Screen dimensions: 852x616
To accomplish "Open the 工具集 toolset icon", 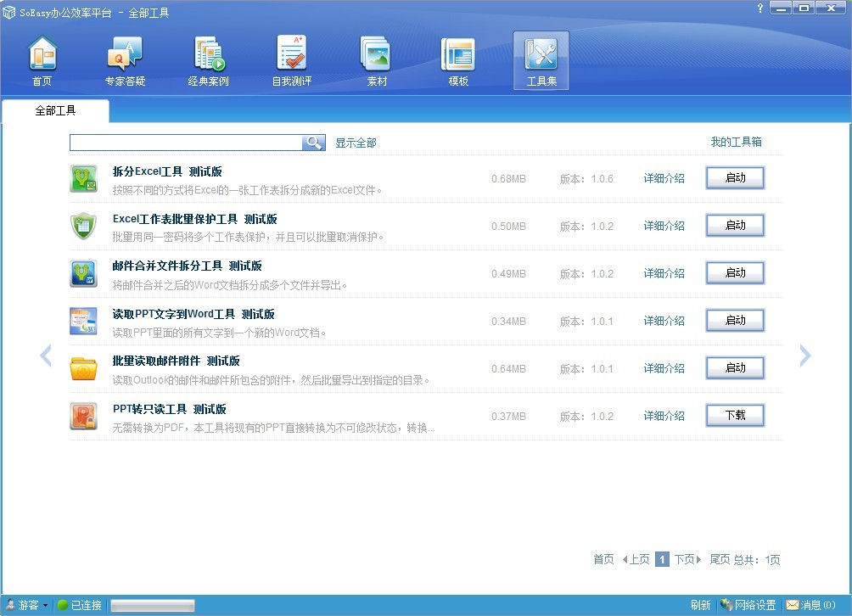I will (541, 59).
